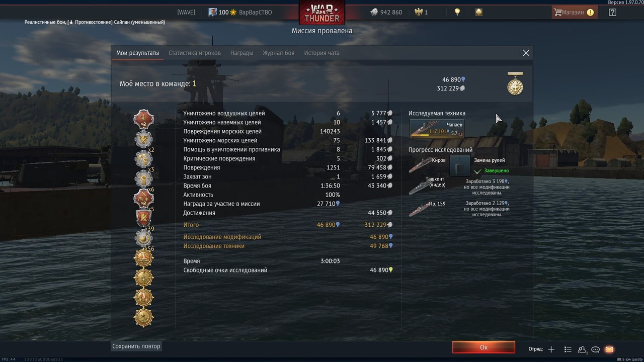The height and width of the screenshot is (362, 644).
Task: Open the Журнал боя tab
Action: coord(278,53)
